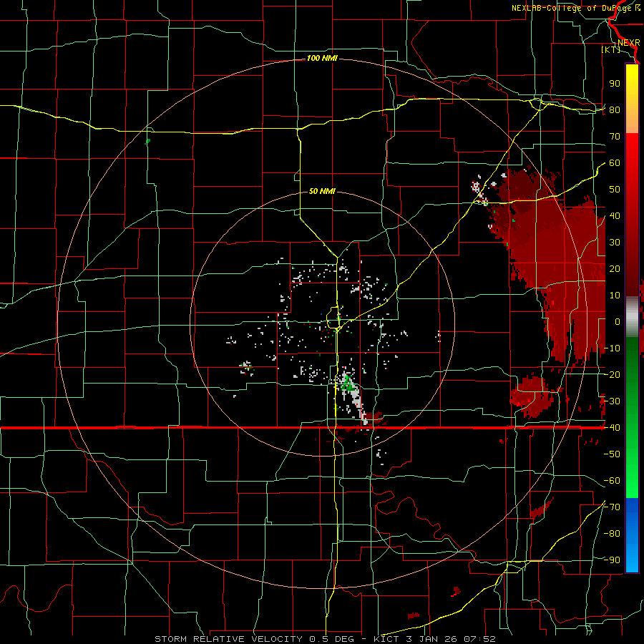The height and width of the screenshot is (644, 644).
Task: Click the 90 value on the velocity scale
Action: (x=615, y=84)
